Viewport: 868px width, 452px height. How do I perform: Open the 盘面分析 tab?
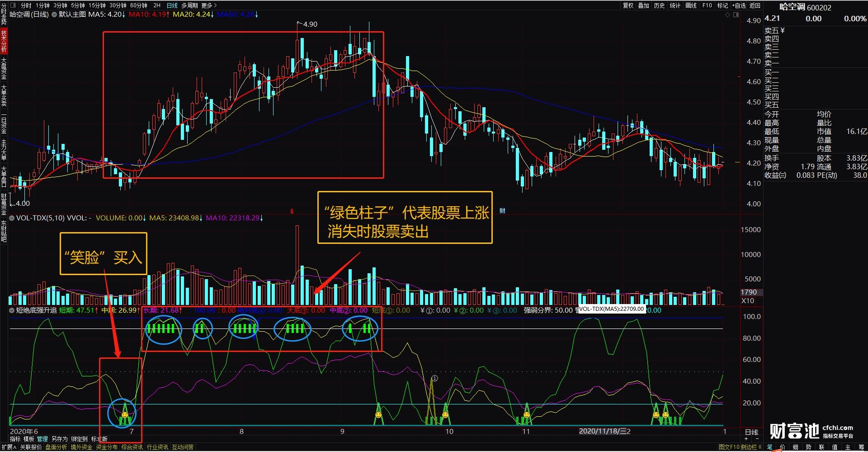[57, 447]
